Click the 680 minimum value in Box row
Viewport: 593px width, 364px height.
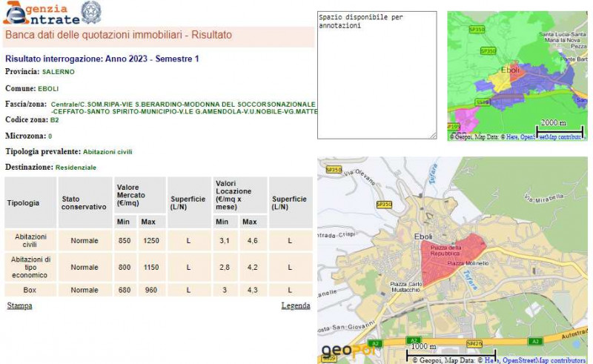(125, 290)
